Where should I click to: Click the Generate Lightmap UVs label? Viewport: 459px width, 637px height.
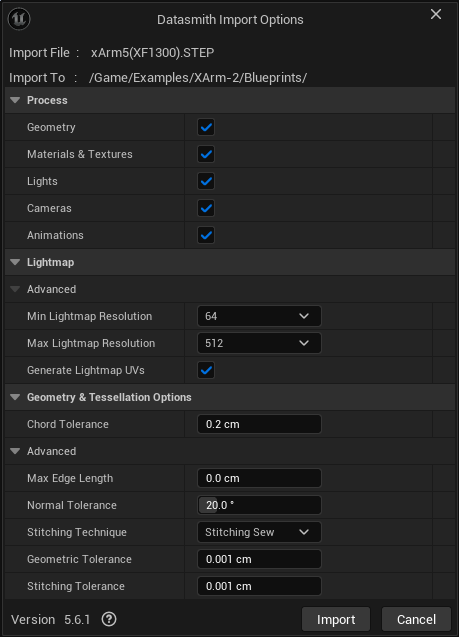coord(86,370)
